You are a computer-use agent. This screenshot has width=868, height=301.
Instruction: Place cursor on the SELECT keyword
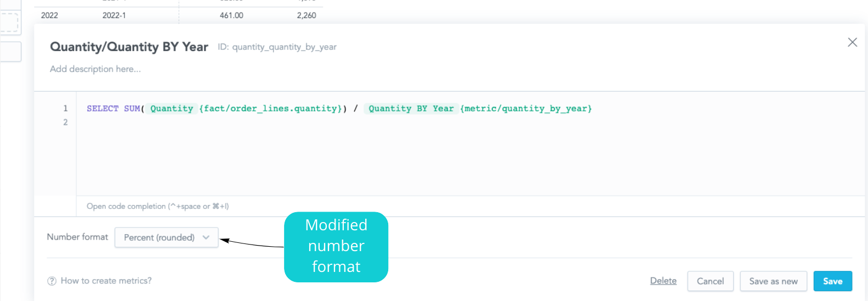tap(103, 109)
